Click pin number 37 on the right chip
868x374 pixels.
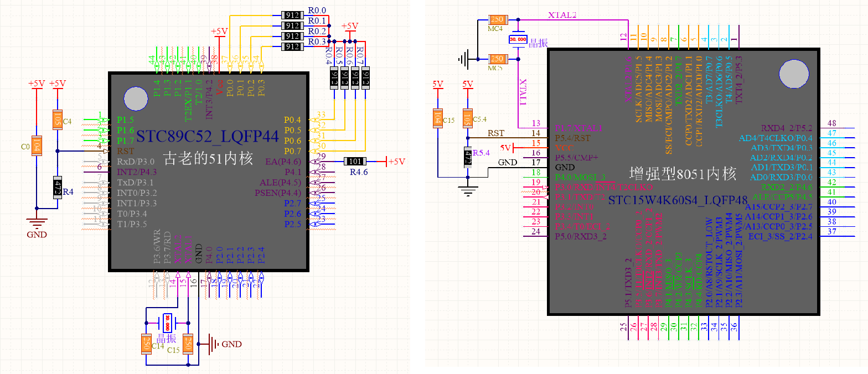(x=831, y=232)
